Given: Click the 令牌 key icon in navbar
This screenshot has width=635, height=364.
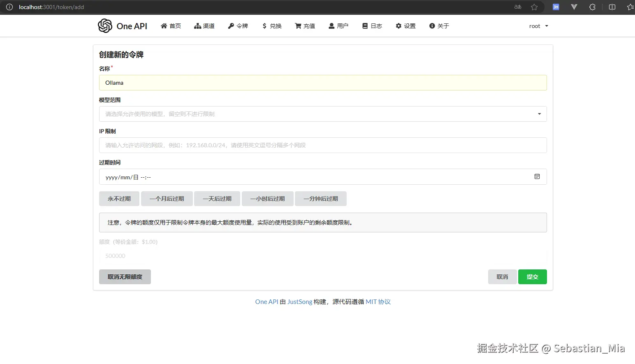Looking at the screenshot, I should [x=231, y=26].
